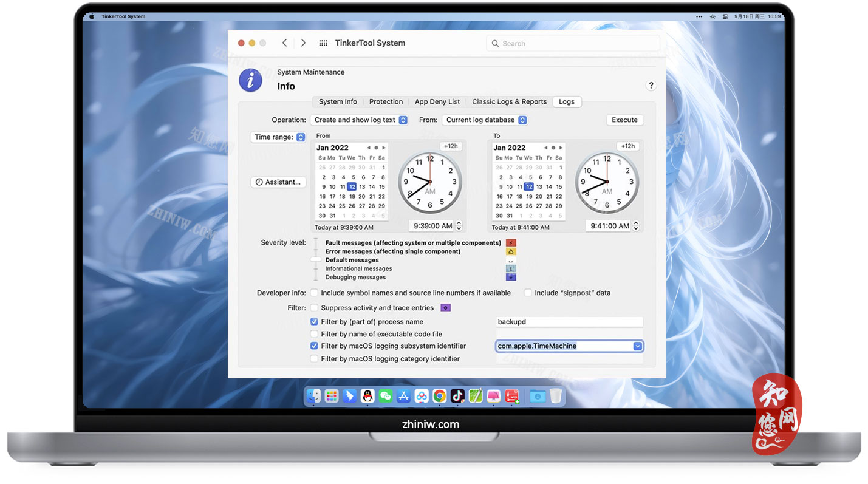Image resolution: width=868 pixels, height=484 pixels.
Task: Open TinkerTool System menu in menu bar
Action: pyautogui.click(x=124, y=16)
